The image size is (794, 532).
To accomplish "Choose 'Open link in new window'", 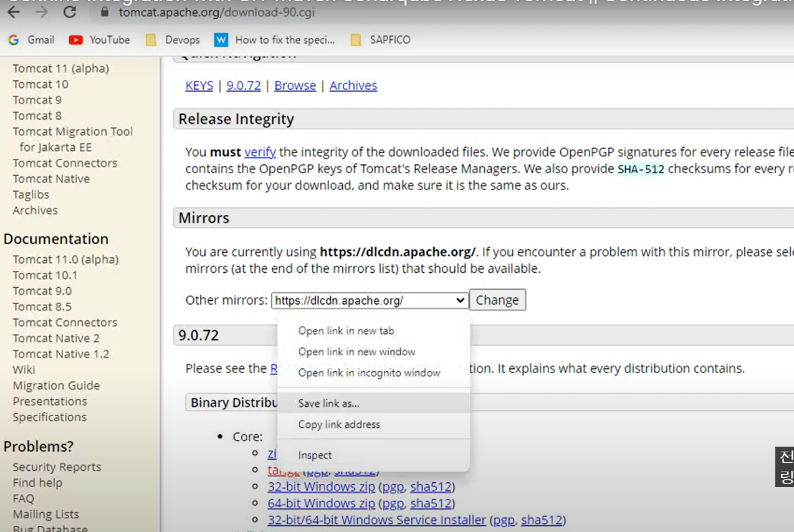I will [x=356, y=352].
